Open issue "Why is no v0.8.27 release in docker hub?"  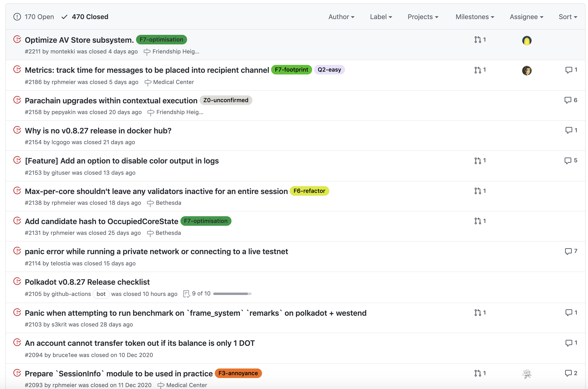point(98,131)
